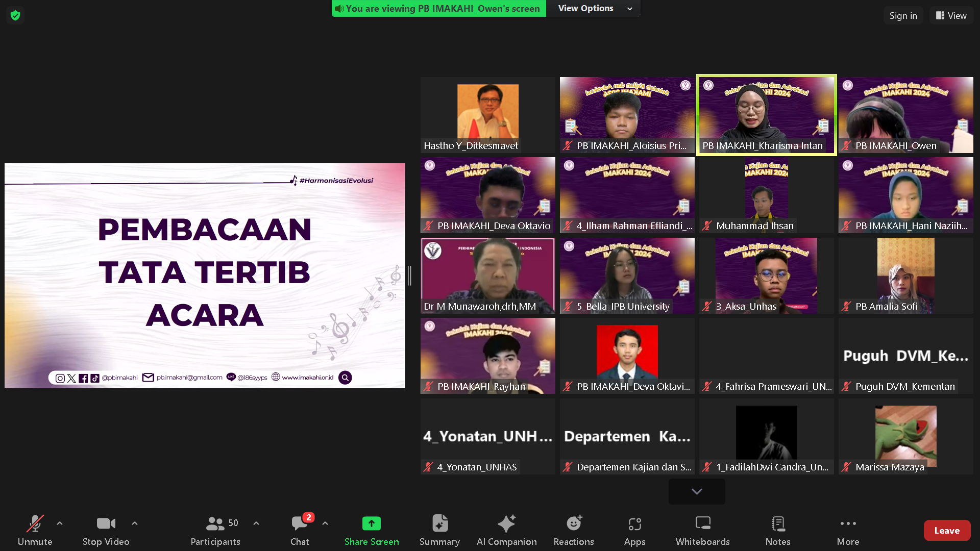This screenshot has height=551, width=980.
Task: Open the More menu
Action: point(848,530)
